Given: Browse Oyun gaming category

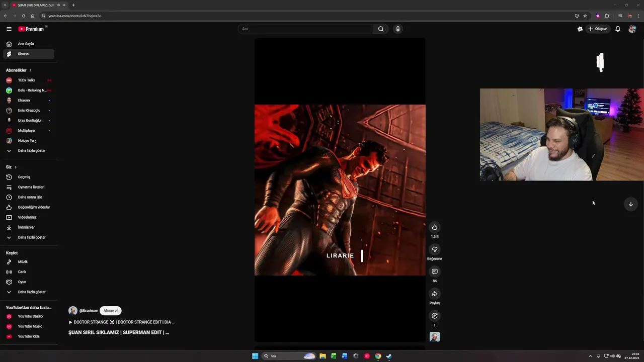Looking at the screenshot, I should click(29, 282).
